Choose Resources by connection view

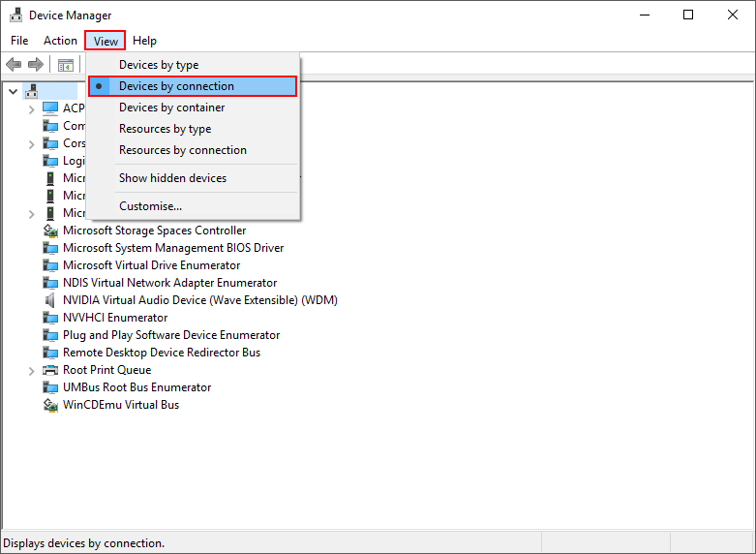point(193,150)
